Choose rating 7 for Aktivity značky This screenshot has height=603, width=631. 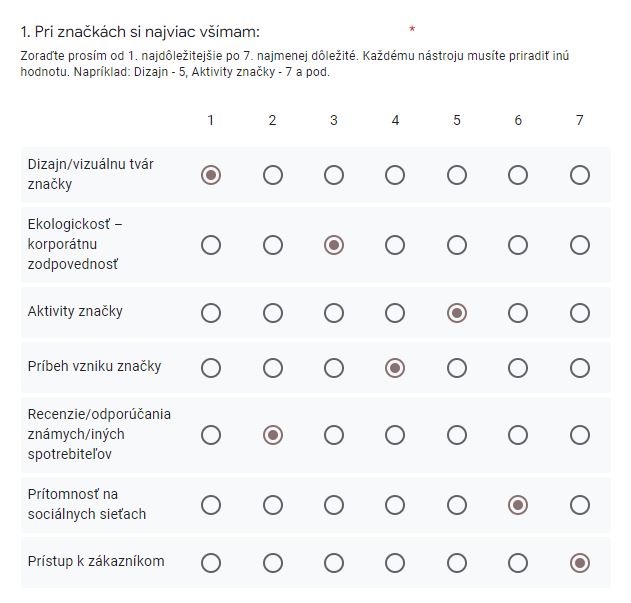click(579, 313)
